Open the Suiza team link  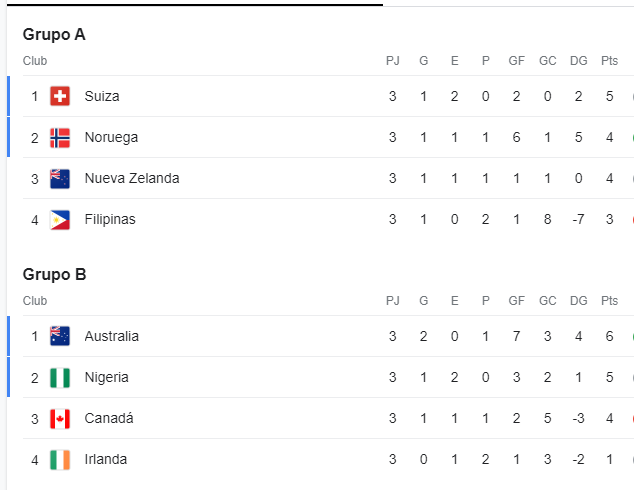click(102, 96)
